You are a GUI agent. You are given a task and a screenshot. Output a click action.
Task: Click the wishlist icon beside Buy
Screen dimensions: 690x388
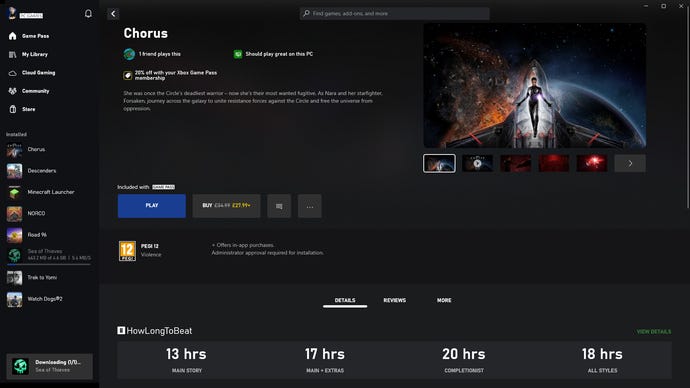pyautogui.click(x=279, y=206)
